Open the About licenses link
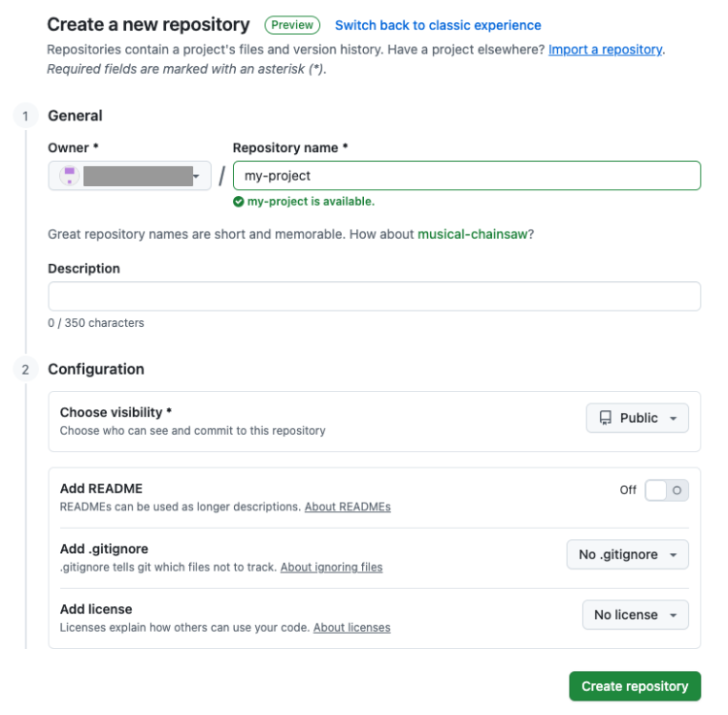Viewport: 728px width, 715px height. coord(352,628)
